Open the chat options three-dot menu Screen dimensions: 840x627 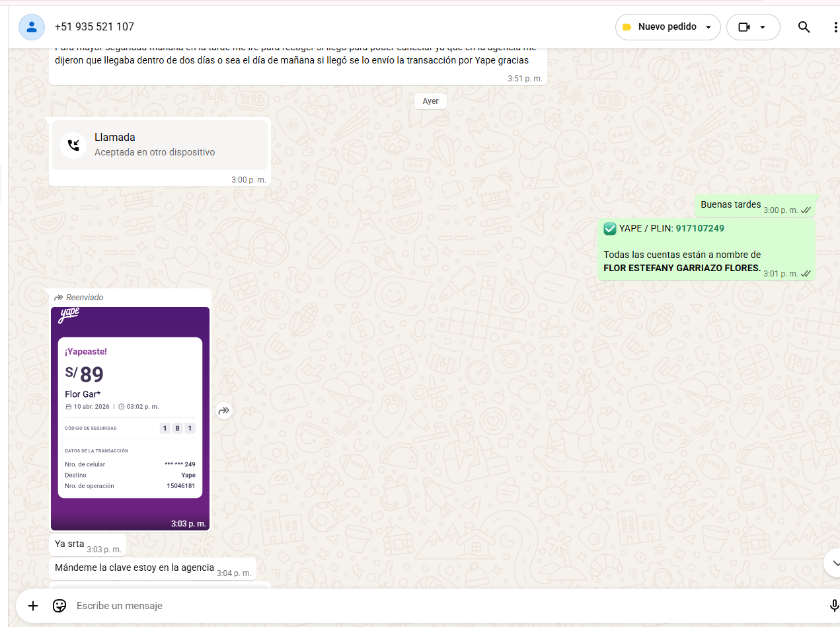click(835, 27)
